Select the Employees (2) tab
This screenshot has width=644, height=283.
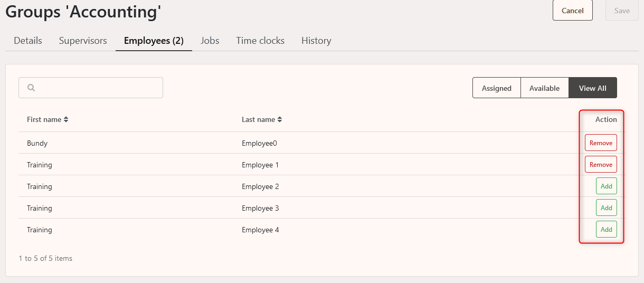(154, 41)
